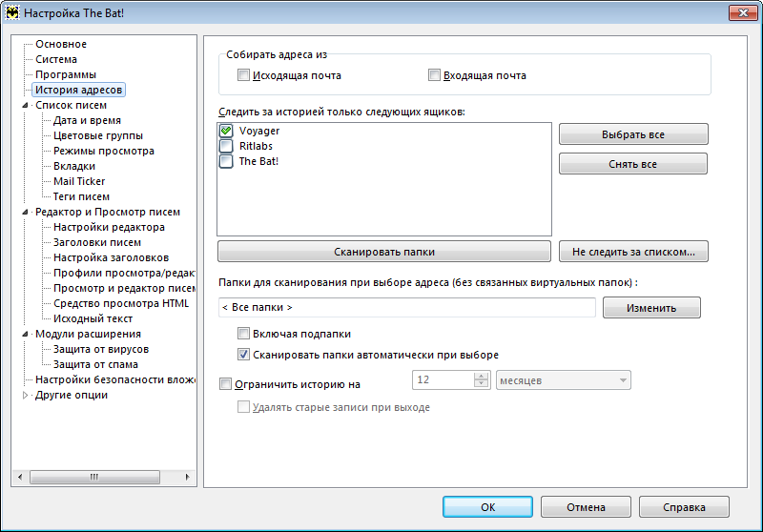Confirm settings with OK button
The height and width of the screenshot is (532, 763).
(487, 506)
